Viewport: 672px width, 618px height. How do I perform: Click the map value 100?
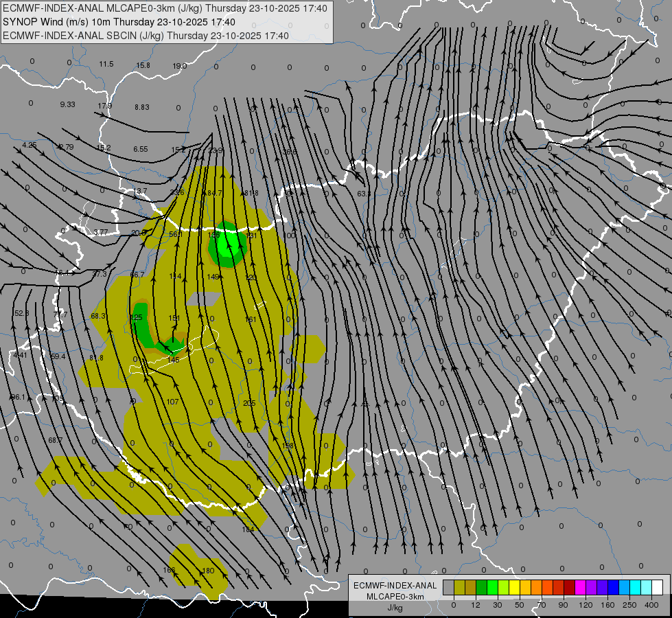coord(289,236)
